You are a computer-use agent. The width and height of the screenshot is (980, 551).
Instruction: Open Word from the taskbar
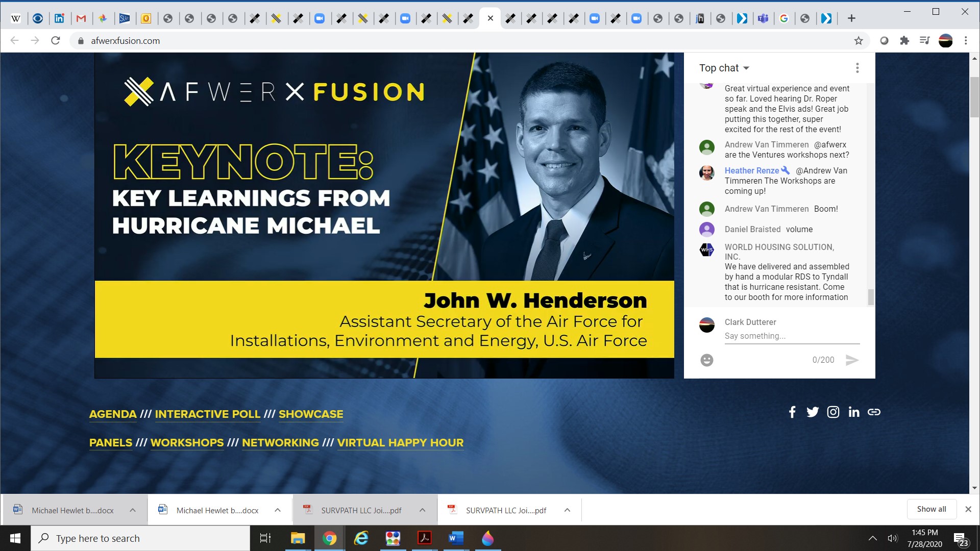(x=456, y=538)
